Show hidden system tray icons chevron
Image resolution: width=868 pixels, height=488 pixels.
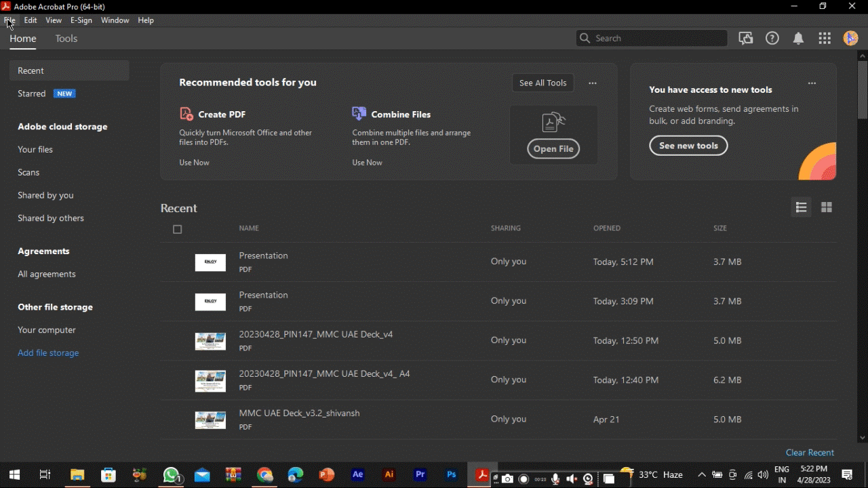pyautogui.click(x=702, y=475)
